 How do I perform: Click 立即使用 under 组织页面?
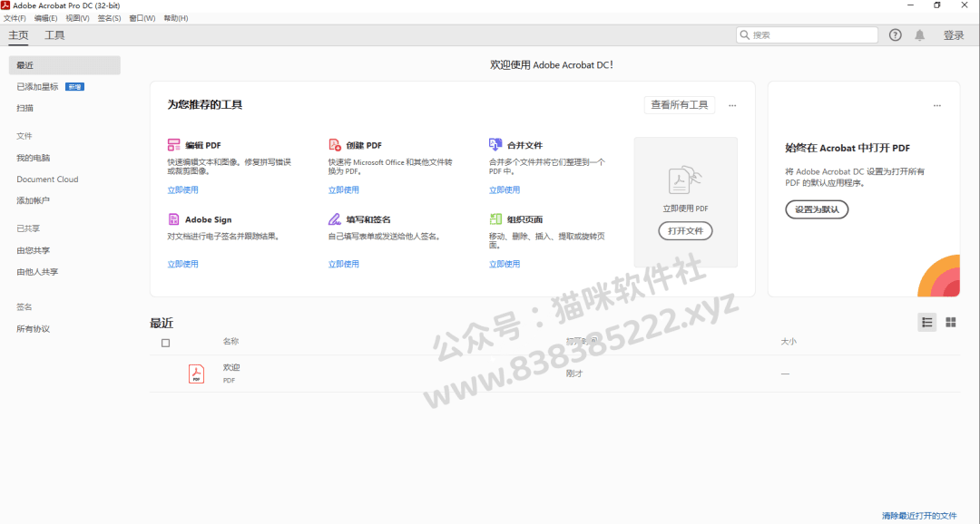505,264
